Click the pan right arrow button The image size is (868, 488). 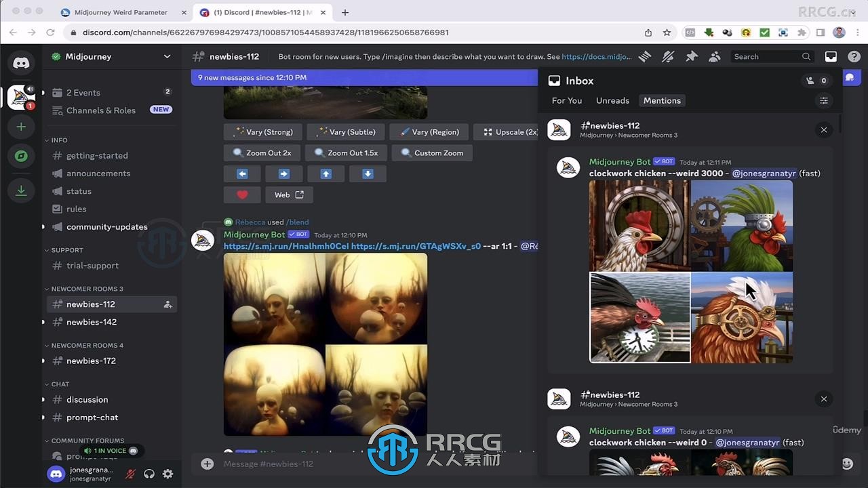[x=284, y=174]
